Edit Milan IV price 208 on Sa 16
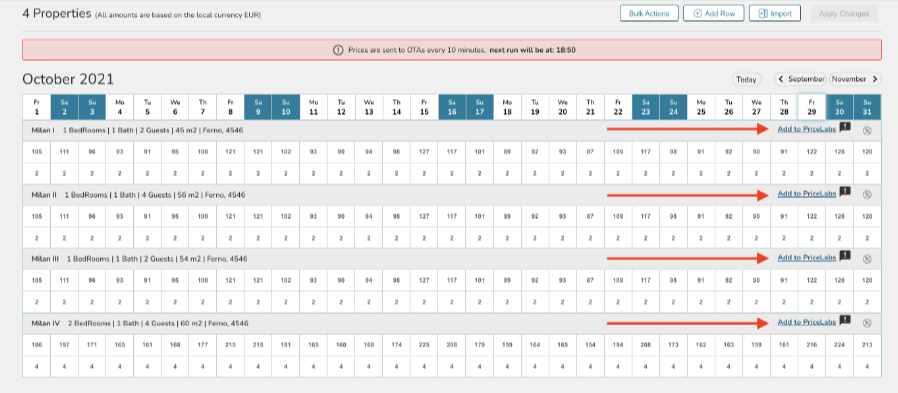 pos(452,345)
